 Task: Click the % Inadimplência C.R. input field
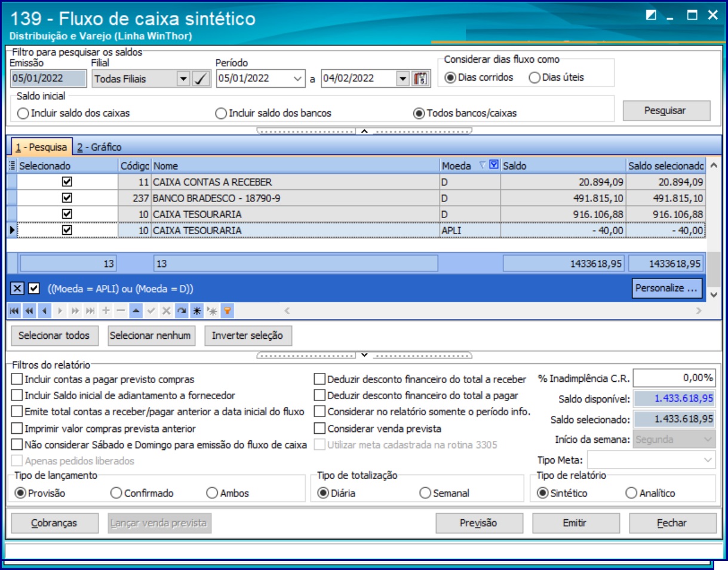click(674, 378)
